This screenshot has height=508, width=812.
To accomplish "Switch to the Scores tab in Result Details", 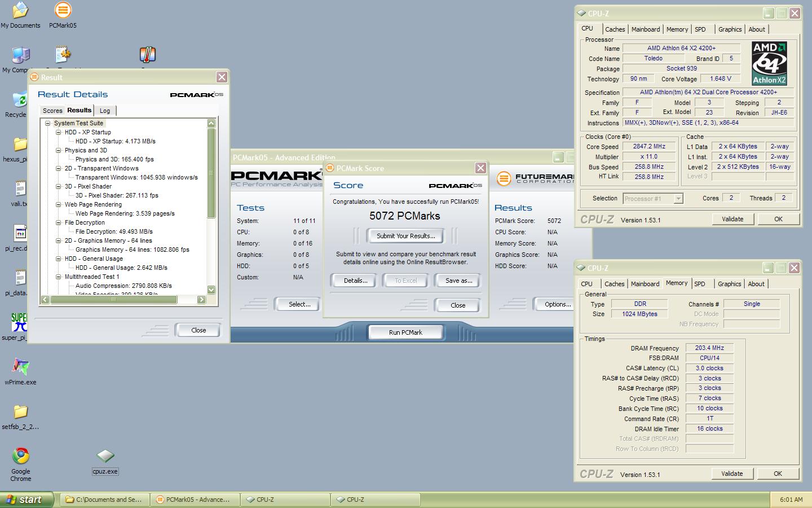I will pos(52,111).
